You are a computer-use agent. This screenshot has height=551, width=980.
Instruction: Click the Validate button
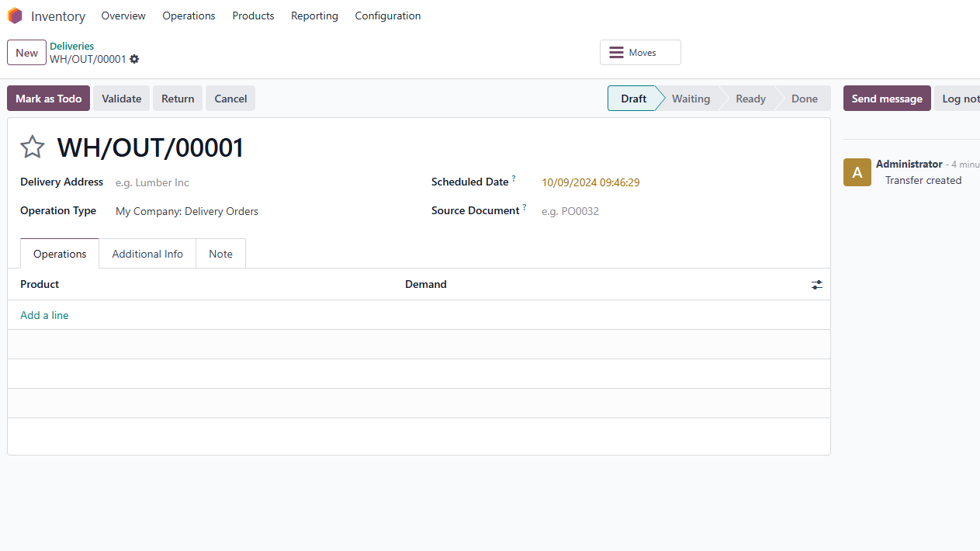point(122,99)
